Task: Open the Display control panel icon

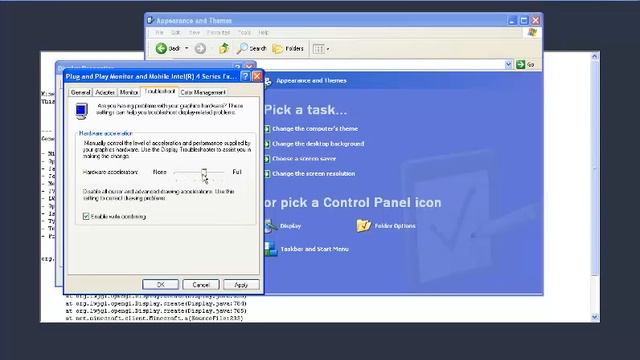Action: 270,226
